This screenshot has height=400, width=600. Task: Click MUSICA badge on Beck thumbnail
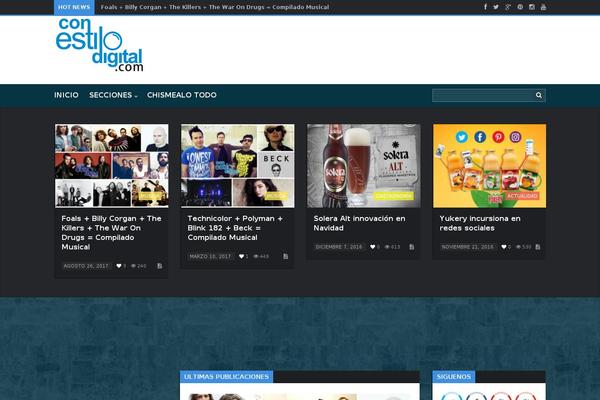[x=276, y=196]
